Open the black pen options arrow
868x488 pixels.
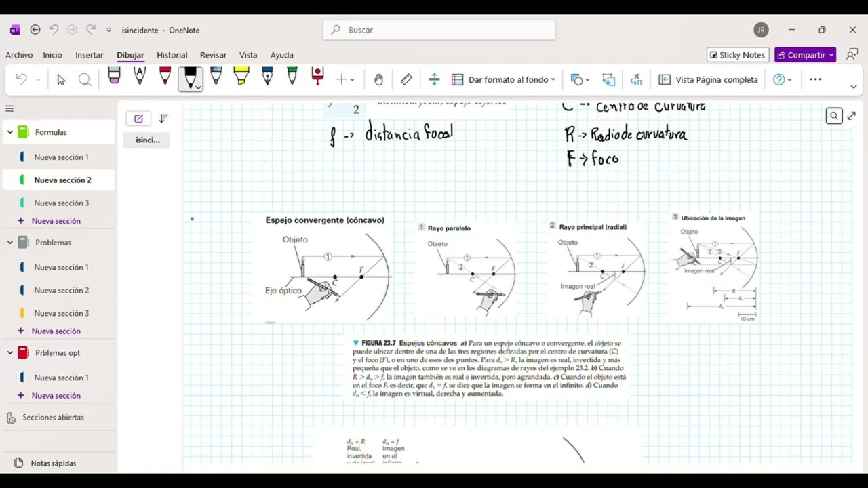[197, 87]
